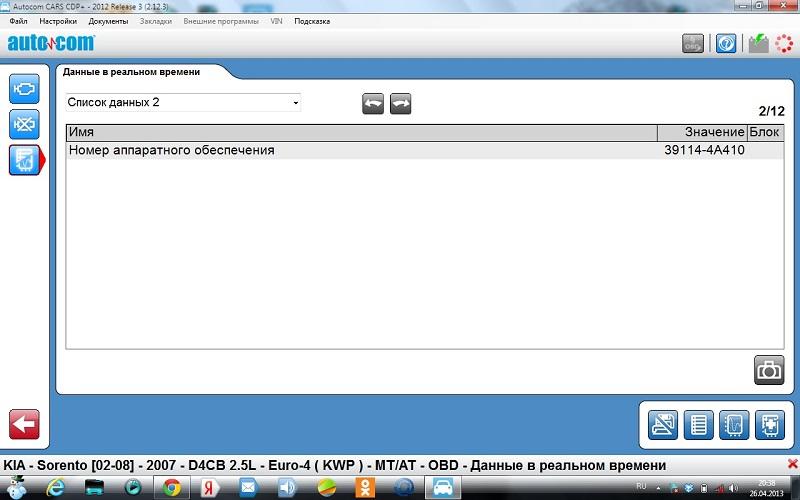Open Закладки menu
The image size is (800, 500).
(x=156, y=21)
